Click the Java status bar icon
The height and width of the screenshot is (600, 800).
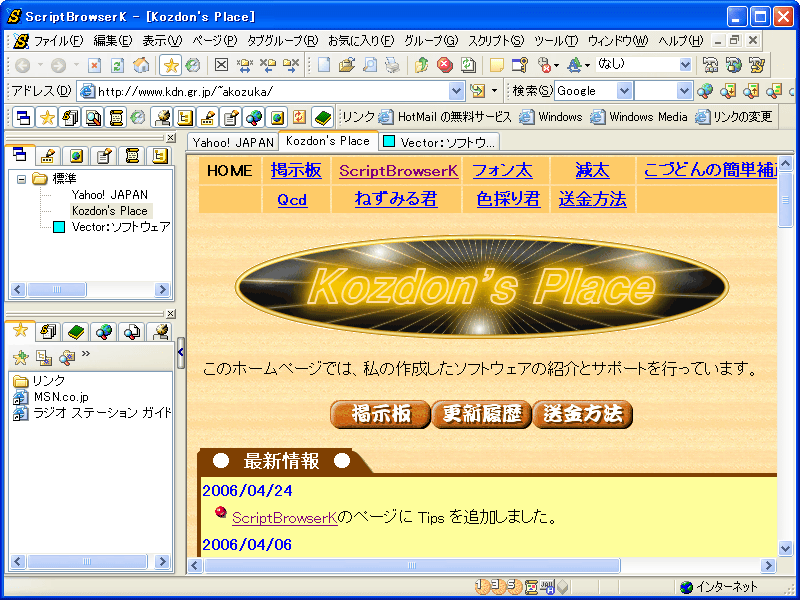tap(548, 587)
